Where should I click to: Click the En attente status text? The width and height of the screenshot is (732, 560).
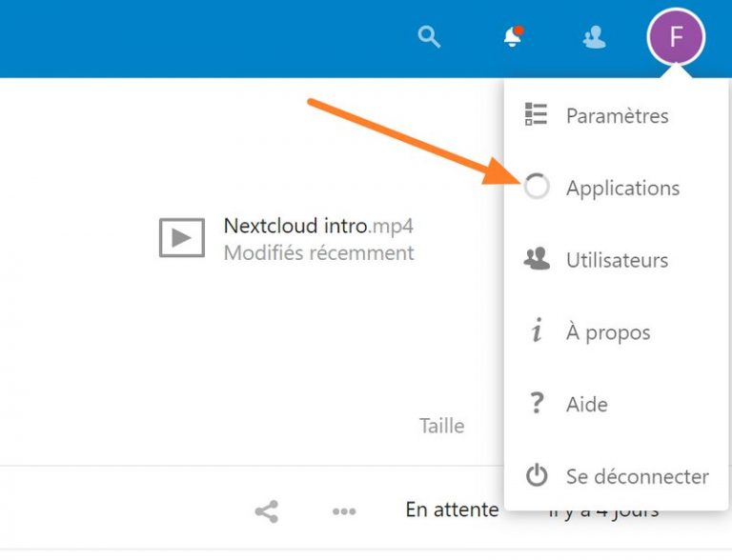(452, 510)
